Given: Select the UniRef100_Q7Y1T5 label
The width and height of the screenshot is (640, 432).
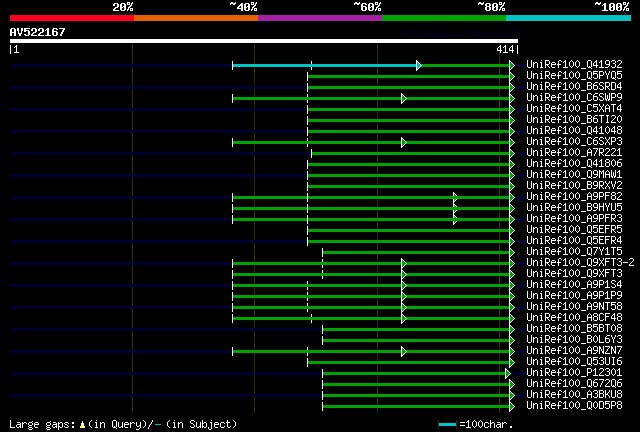Looking at the screenshot, I should (574, 252).
